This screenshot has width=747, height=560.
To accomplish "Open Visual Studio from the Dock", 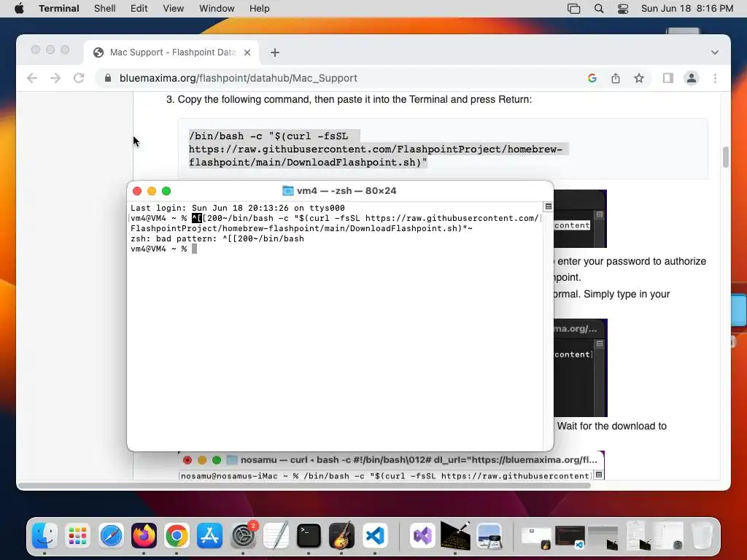I will pos(422,536).
